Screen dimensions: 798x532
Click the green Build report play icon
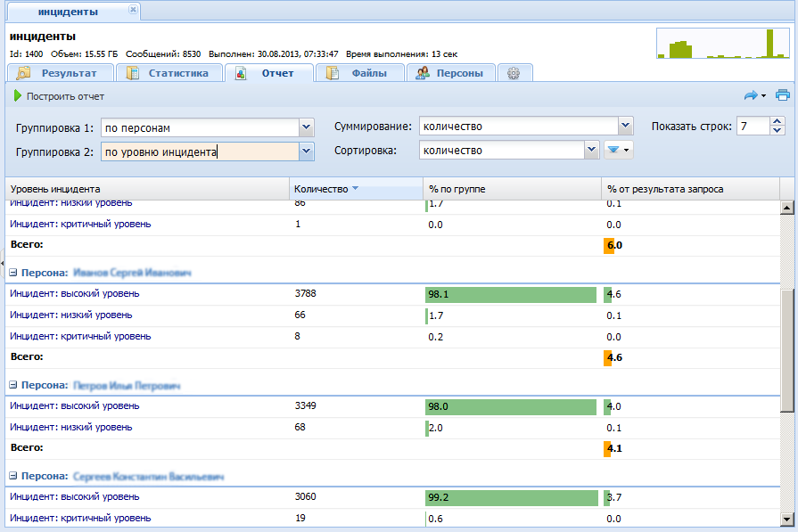click(18, 96)
